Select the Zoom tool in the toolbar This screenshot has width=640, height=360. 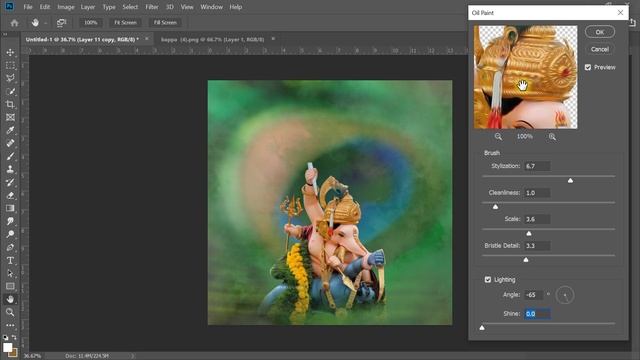10,312
